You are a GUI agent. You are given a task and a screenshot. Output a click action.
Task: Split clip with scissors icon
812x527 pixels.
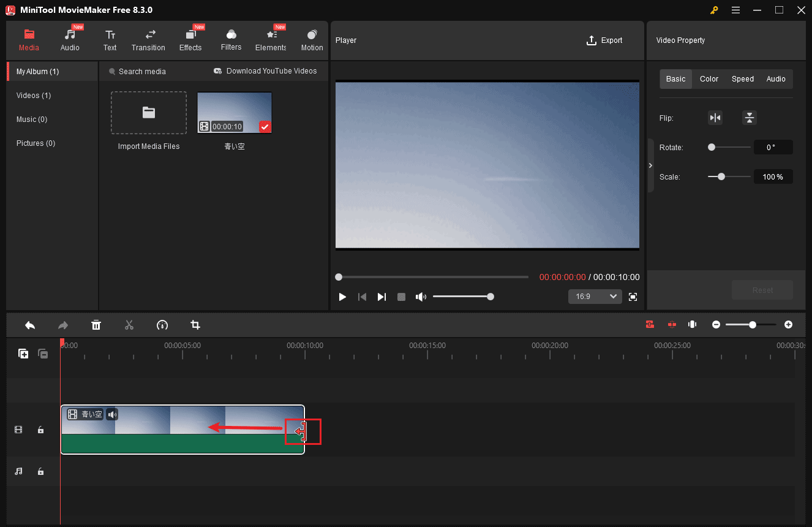(x=129, y=325)
